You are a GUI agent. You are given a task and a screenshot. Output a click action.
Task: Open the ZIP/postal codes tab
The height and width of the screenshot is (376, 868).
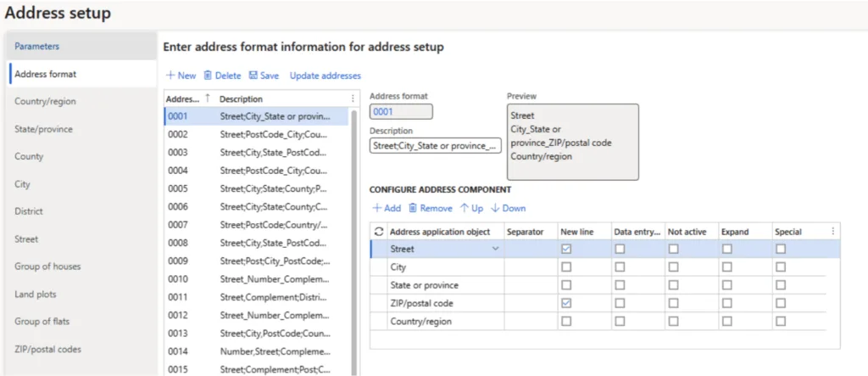[x=47, y=349]
